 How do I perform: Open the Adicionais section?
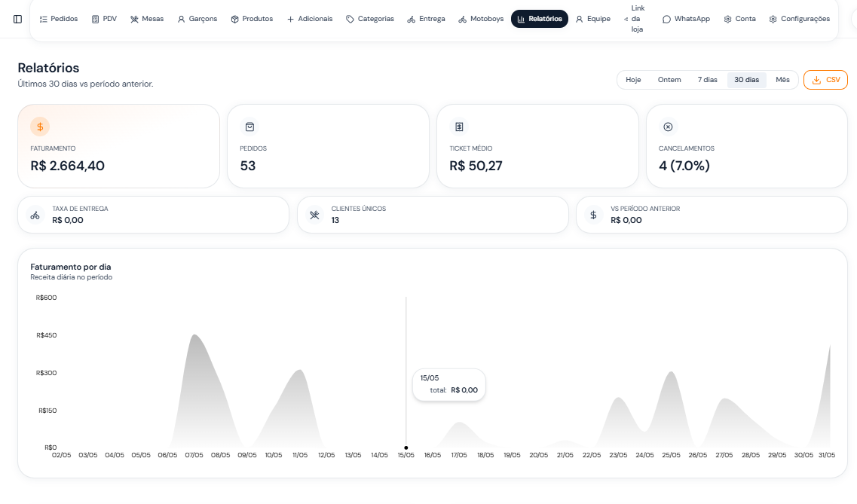click(310, 19)
